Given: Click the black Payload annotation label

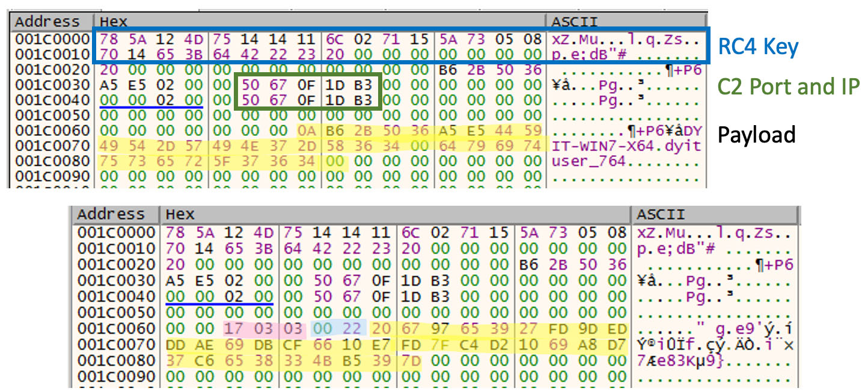Looking at the screenshot, I should tap(756, 134).
